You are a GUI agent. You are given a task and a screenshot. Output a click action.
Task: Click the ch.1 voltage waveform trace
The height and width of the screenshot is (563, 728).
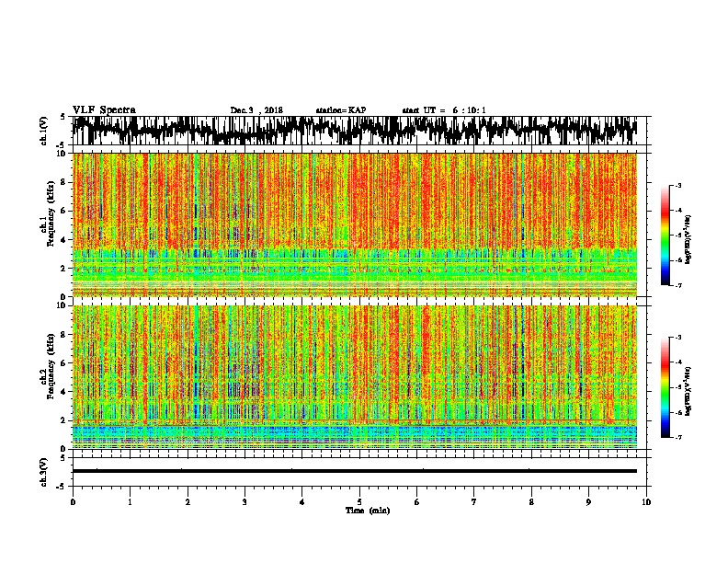[355, 131]
